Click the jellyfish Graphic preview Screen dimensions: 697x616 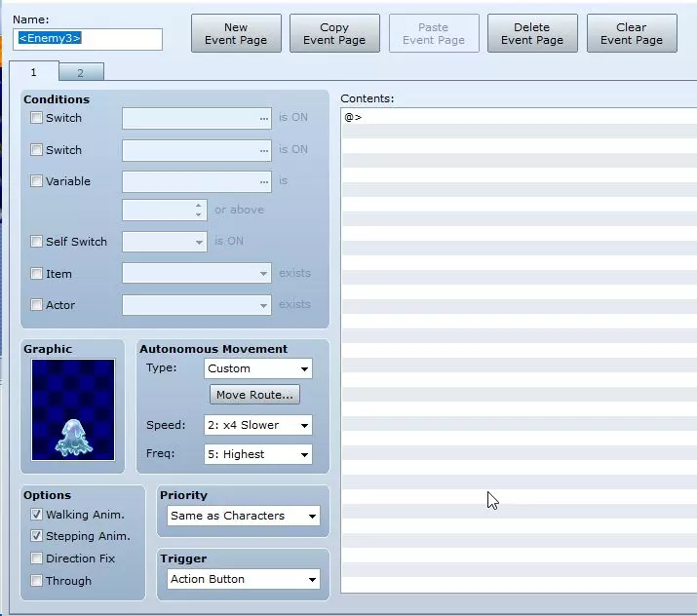click(73, 409)
